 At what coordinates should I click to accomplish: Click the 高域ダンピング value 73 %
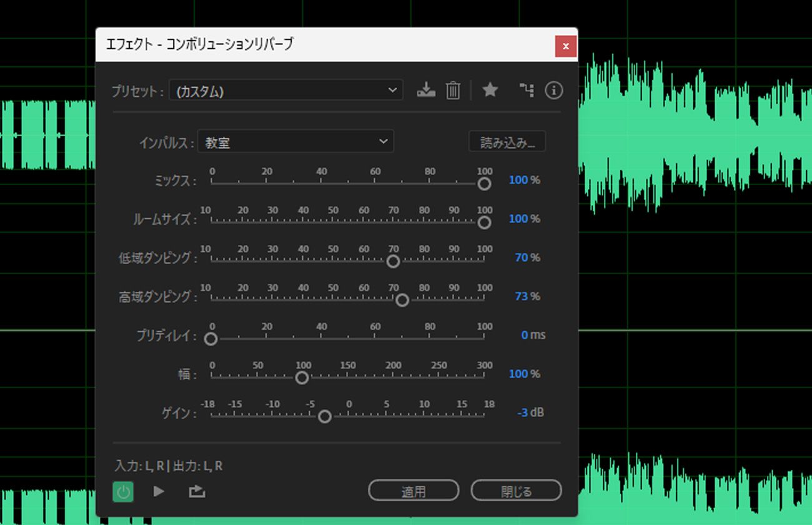pyautogui.click(x=528, y=296)
